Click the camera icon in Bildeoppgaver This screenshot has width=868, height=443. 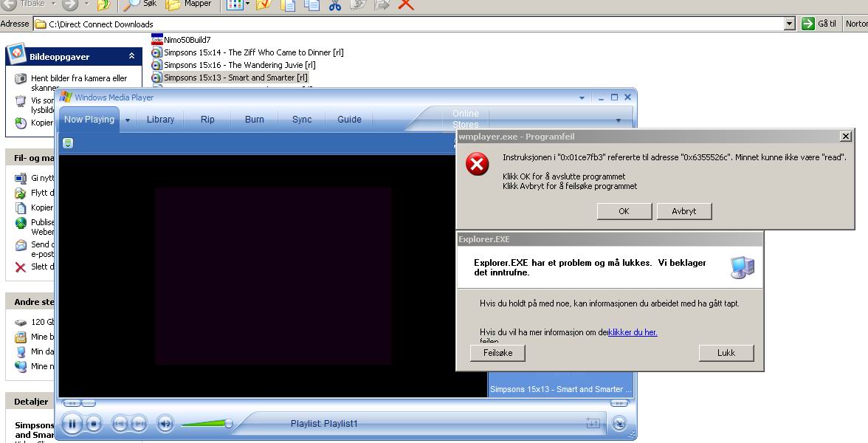21,78
